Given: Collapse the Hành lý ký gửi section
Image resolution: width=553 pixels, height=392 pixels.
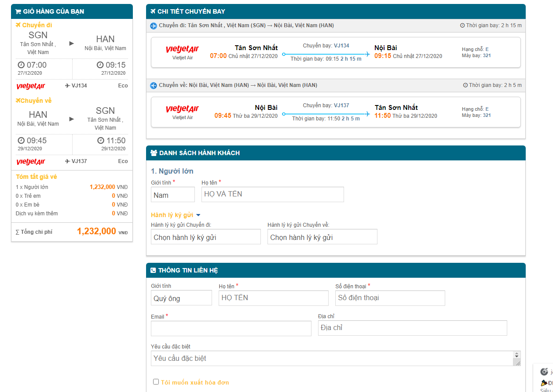Looking at the screenshot, I should (176, 215).
